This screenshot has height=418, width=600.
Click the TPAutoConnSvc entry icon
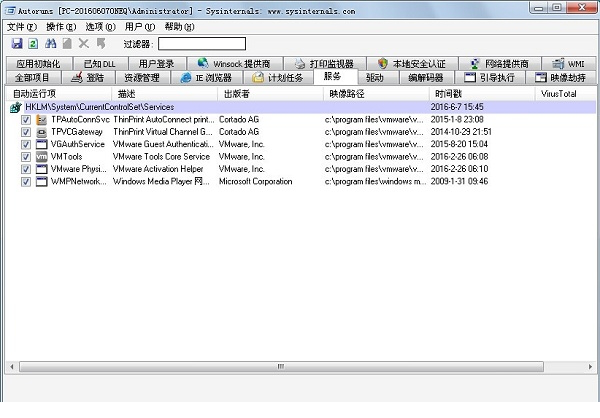[41, 120]
